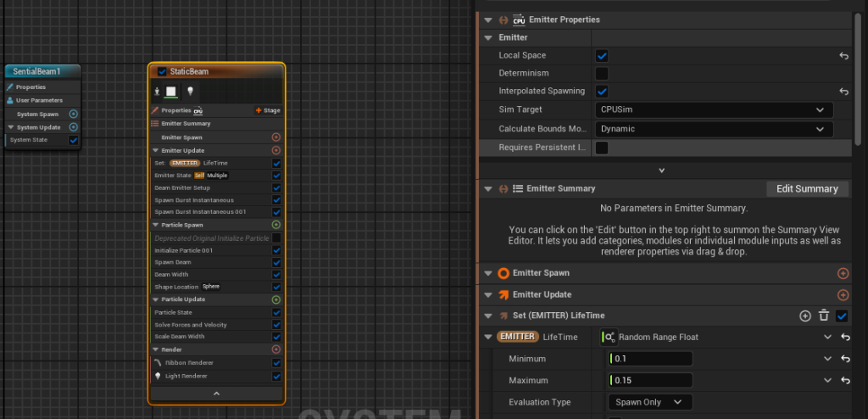Collapse Particle Spawn group in node
This screenshot has height=419, width=868.
click(156, 225)
